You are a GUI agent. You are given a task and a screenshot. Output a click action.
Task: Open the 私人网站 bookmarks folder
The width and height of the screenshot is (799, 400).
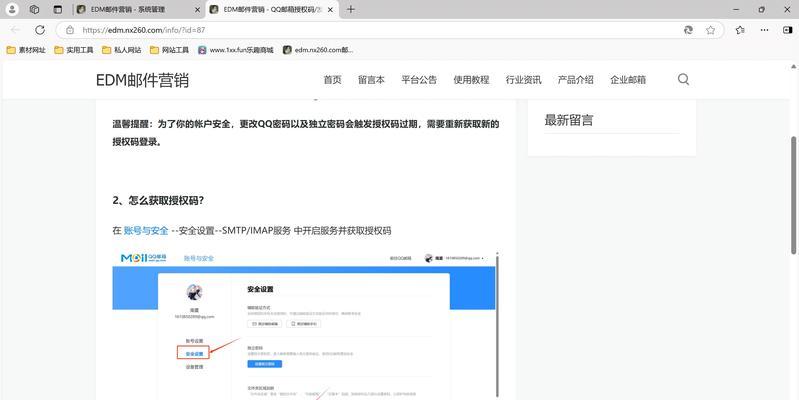pyautogui.click(x=122, y=50)
